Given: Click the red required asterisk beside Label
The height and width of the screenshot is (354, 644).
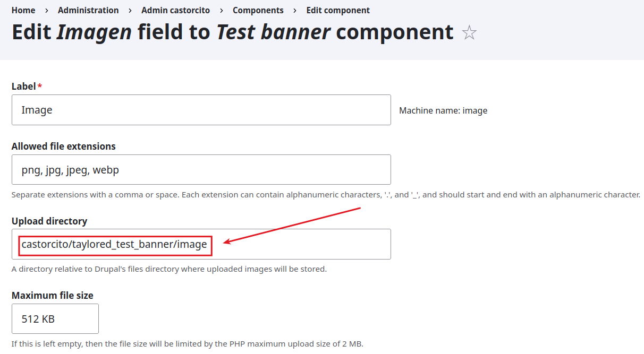Looking at the screenshot, I should pos(40,86).
